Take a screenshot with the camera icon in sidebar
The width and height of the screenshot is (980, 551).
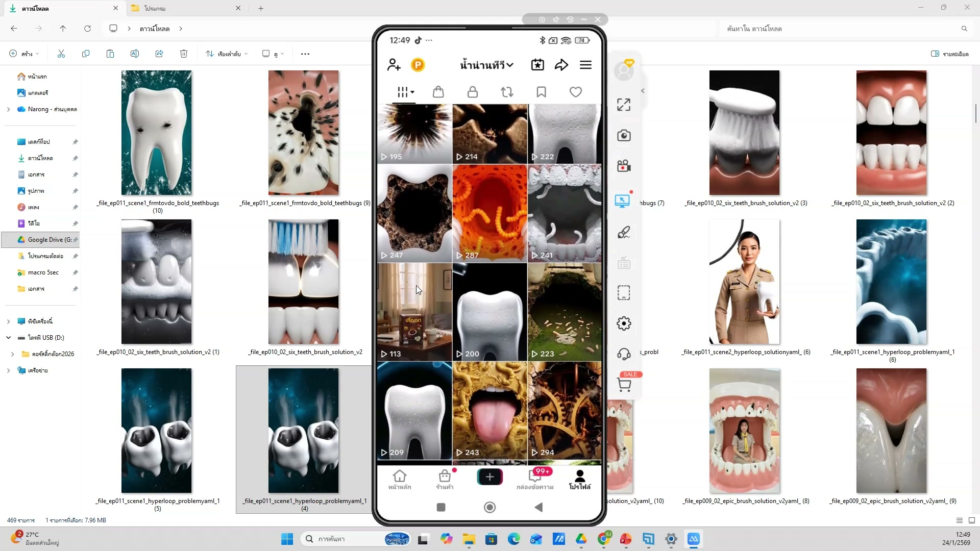click(624, 135)
